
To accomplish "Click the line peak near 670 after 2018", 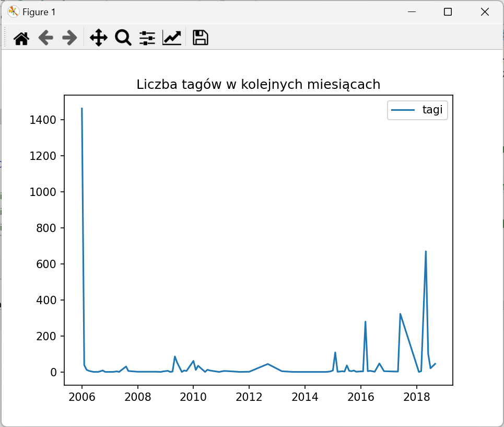I will point(426,252).
